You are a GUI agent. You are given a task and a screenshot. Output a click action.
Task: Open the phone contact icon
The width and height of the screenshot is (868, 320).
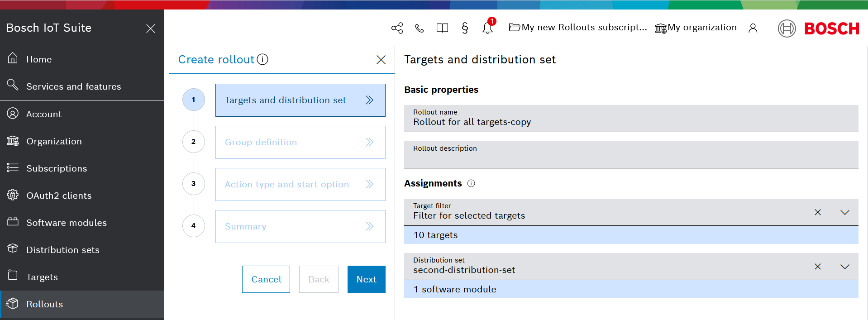tap(420, 28)
